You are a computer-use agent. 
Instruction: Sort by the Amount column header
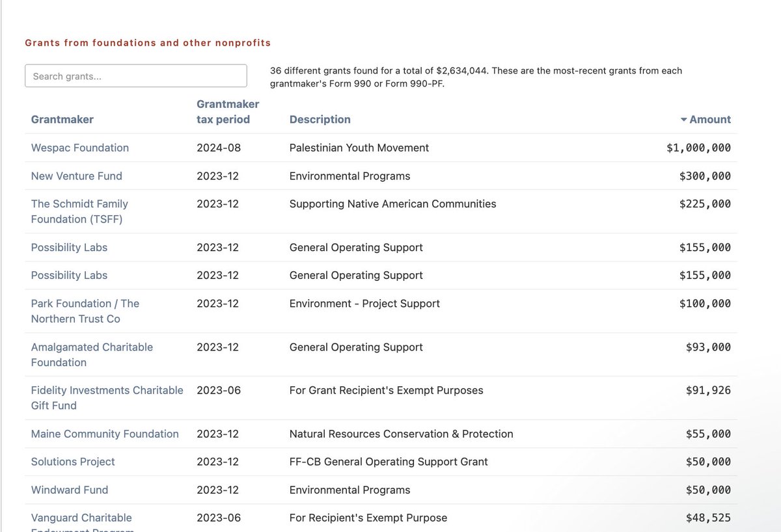coord(706,120)
